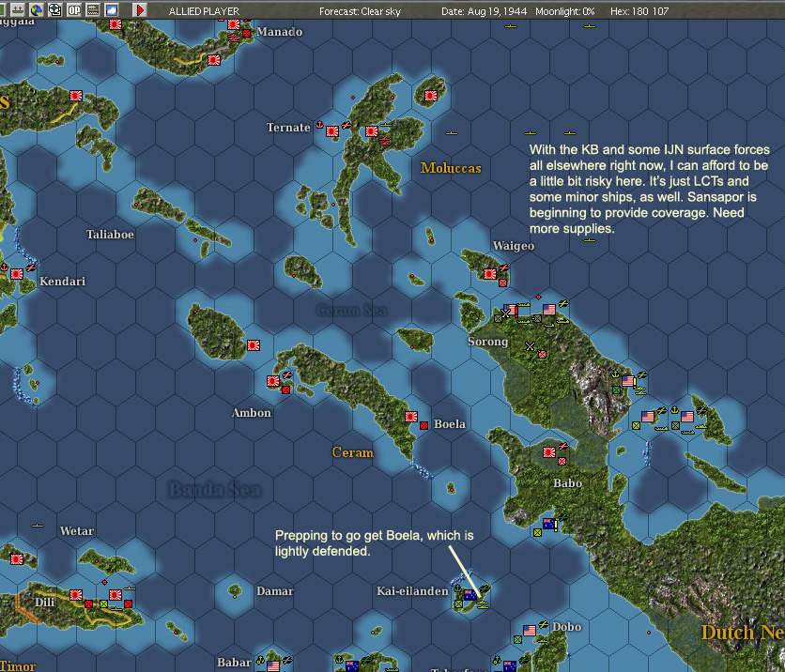Viewport: 785px width, 672px height.
Task: Open the crosshair search tool icon
Action: point(55,9)
